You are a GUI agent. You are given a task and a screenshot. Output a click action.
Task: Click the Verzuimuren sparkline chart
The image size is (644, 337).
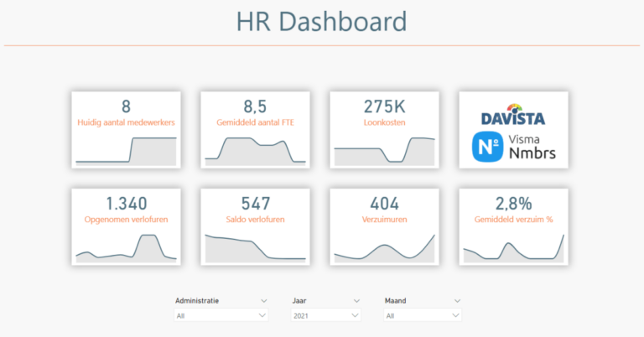click(x=384, y=248)
